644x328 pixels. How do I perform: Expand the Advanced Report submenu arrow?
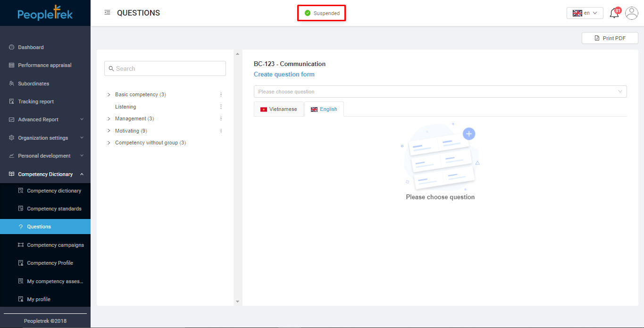pyautogui.click(x=82, y=119)
